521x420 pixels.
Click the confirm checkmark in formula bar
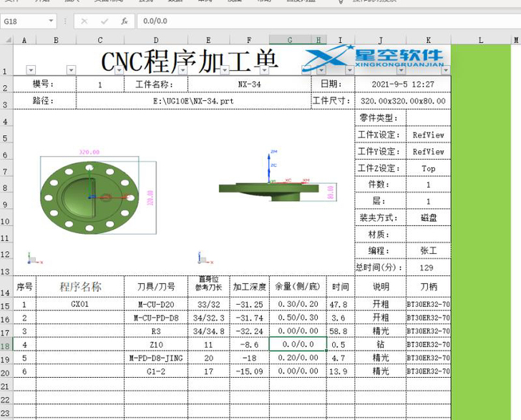coord(104,21)
